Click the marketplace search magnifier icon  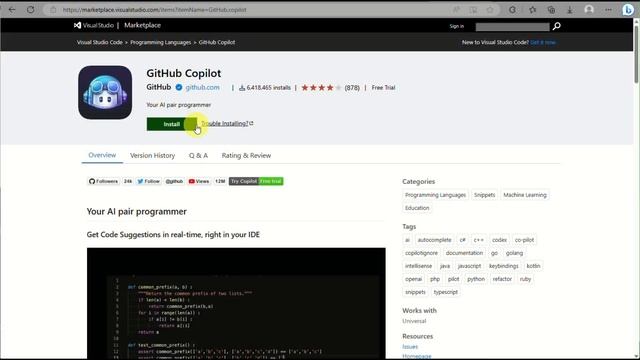[x=556, y=26]
